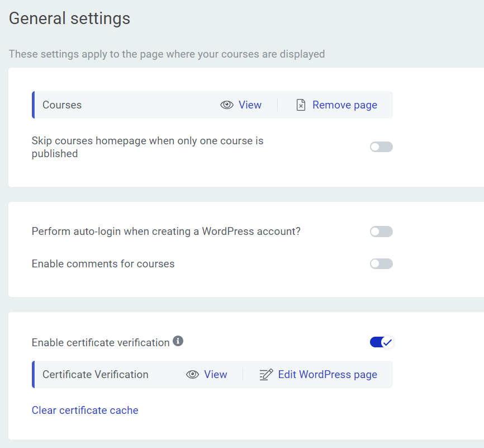Image resolution: width=484 pixels, height=448 pixels.
Task: Click the eye icon in Certificate Verification row
Action: click(192, 375)
